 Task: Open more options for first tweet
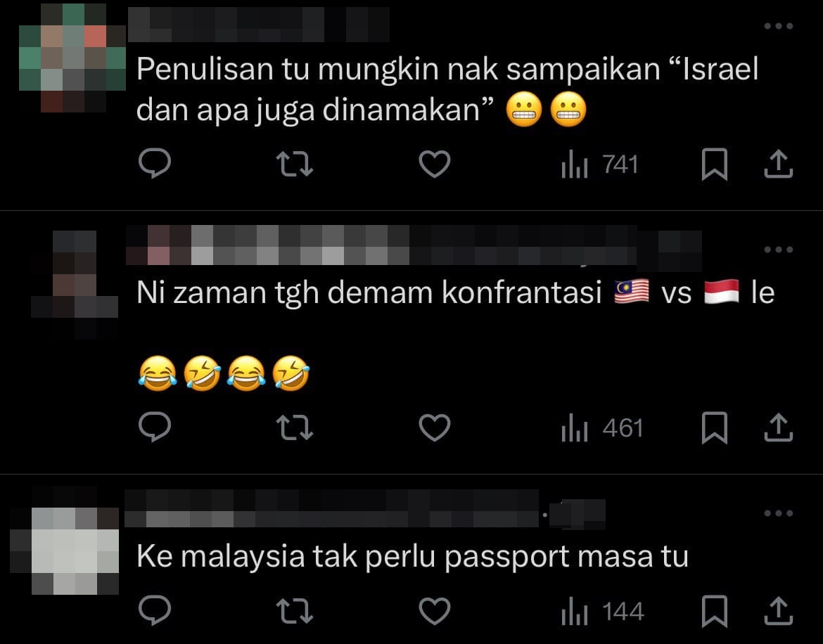(779, 26)
